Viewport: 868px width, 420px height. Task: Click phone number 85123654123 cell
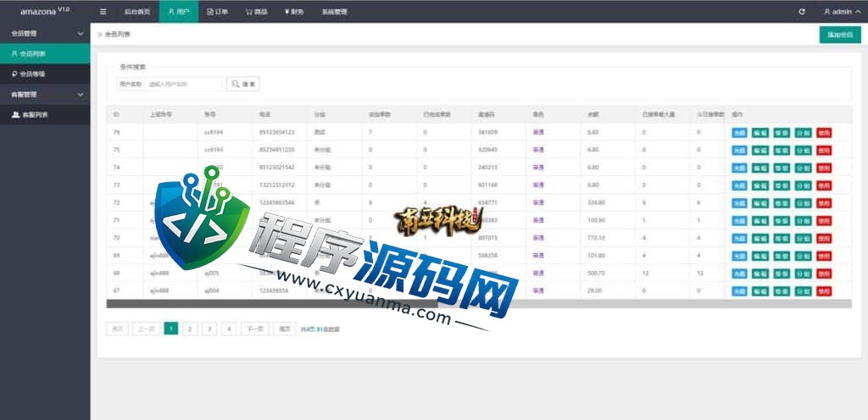[x=276, y=133]
